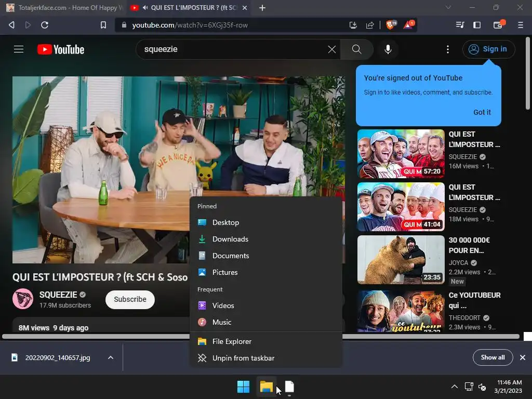532x399 pixels.
Task: Close the downloads bar
Action: point(523,357)
